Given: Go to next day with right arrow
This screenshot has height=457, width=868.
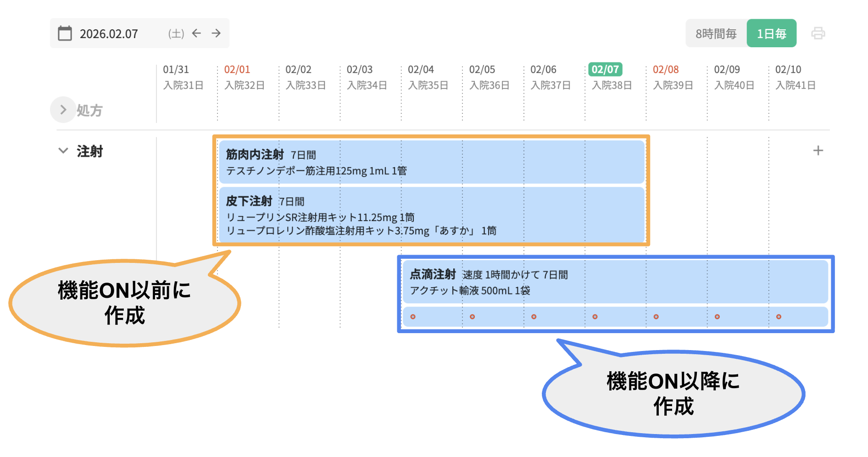Looking at the screenshot, I should [x=216, y=33].
